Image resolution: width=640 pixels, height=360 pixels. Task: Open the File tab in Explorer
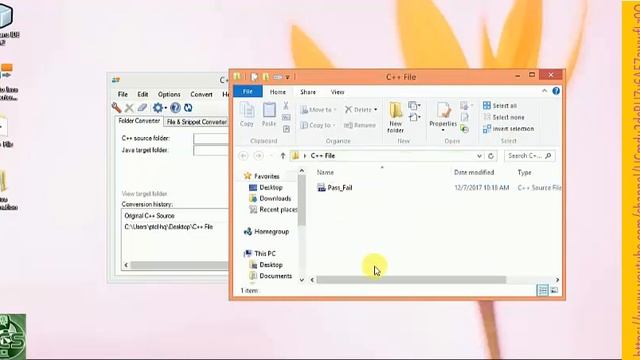[x=248, y=91]
